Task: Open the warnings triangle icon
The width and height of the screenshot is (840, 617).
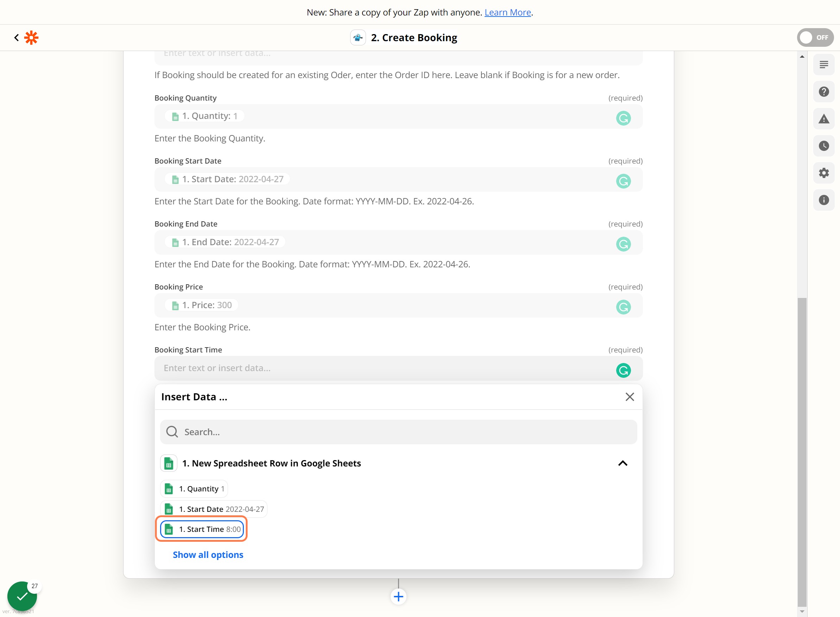Action: [823, 119]
